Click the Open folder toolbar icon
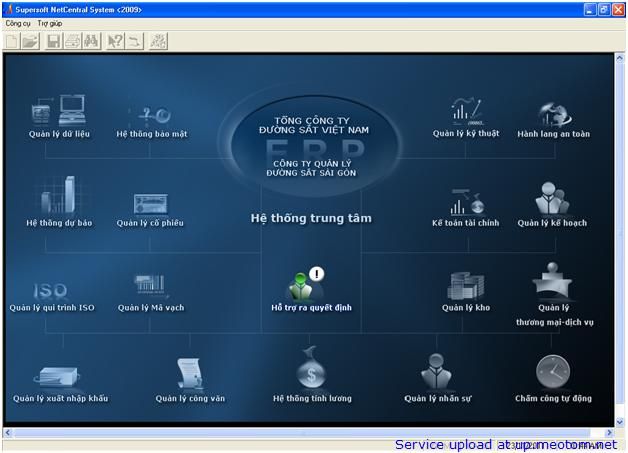The width and height of the screenshot is (628, 453). pos(30,41)
